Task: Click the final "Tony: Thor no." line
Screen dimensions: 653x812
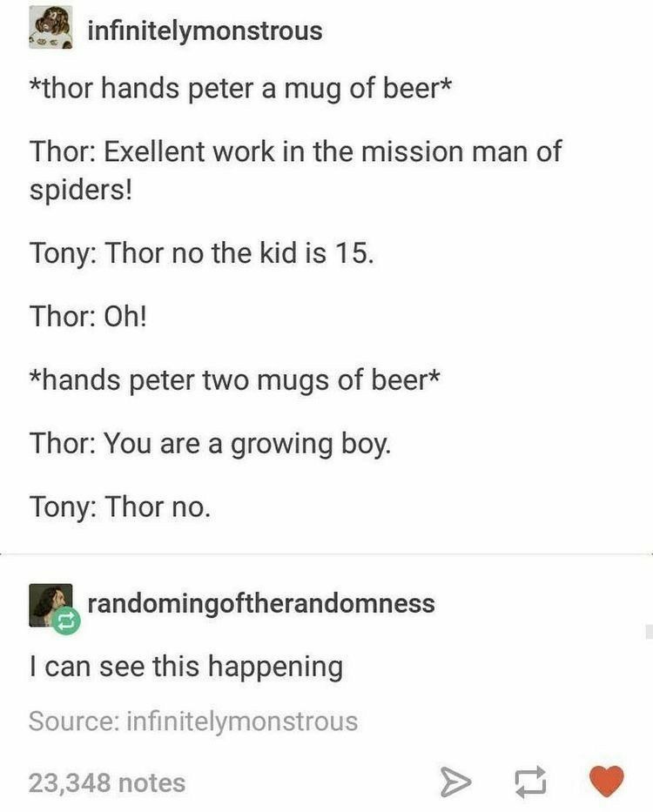Action: (x=120, y=506)
